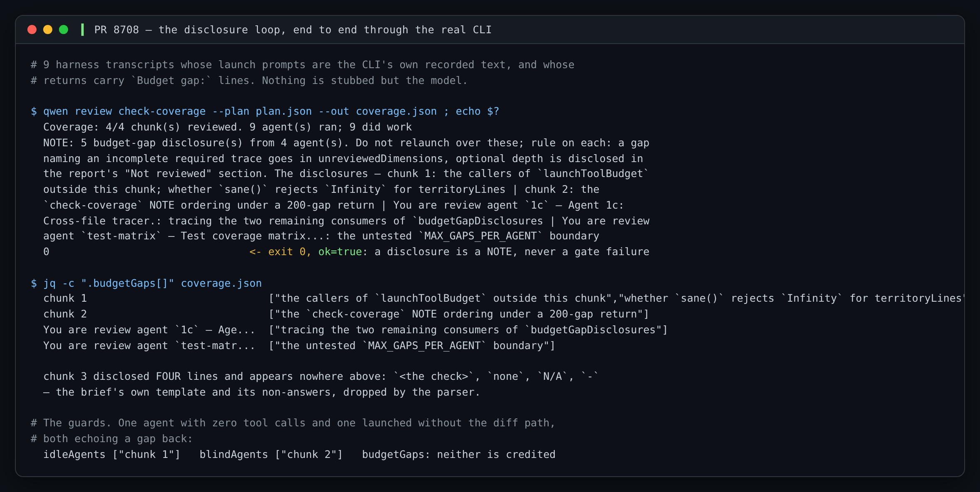
Task: Click the '# The guards.' comment line
Action: (x=293, y=423)
